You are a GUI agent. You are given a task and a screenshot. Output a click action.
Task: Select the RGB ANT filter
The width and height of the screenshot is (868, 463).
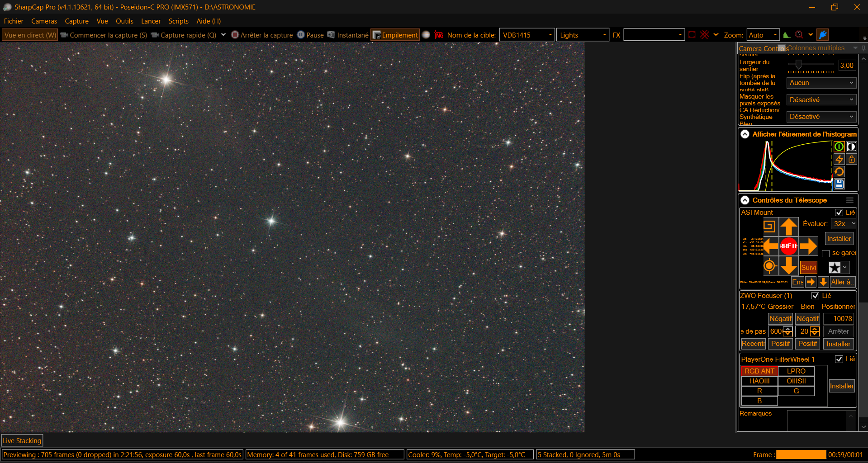pyautogui.click(x=759, y=371)
